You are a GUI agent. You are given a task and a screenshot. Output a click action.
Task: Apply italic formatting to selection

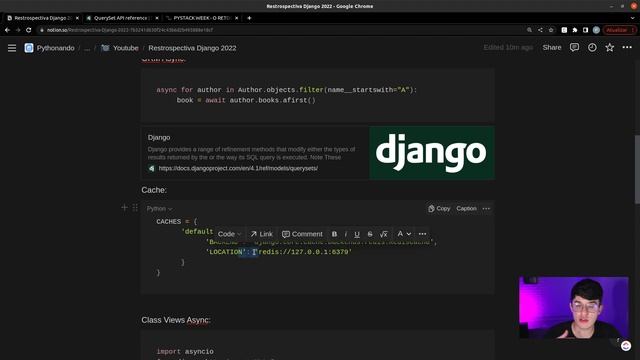[x=346, y=234]
